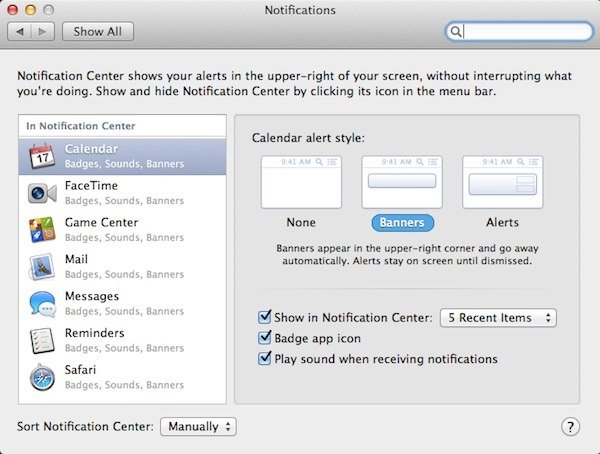
Task: Choose the None alert style thumbnail
Action: point(301,182)
